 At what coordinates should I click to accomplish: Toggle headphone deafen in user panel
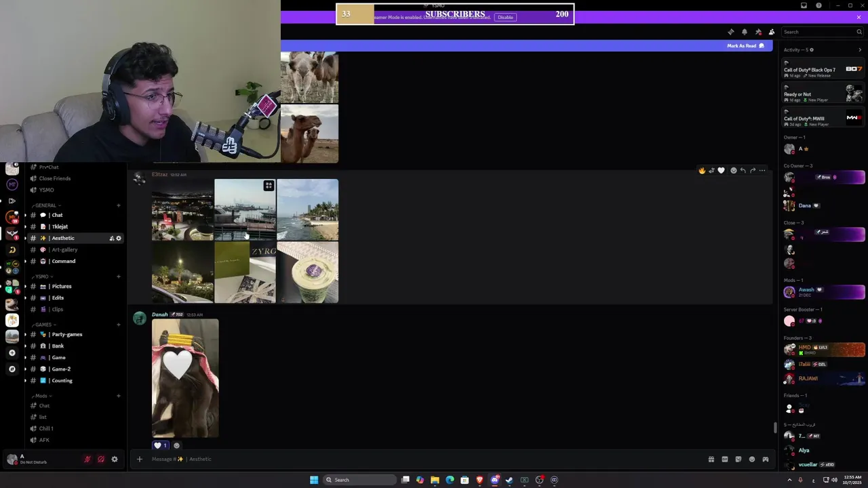tap(101, 459)
